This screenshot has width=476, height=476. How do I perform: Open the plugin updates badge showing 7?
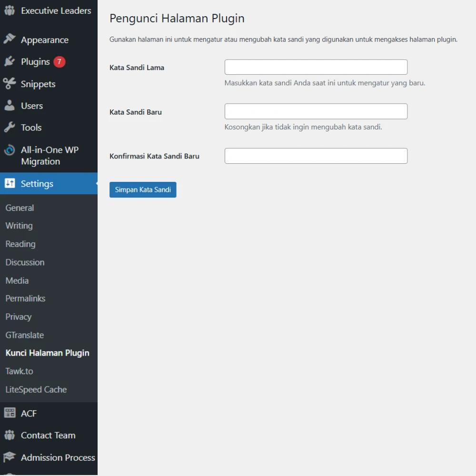point(59,62)
